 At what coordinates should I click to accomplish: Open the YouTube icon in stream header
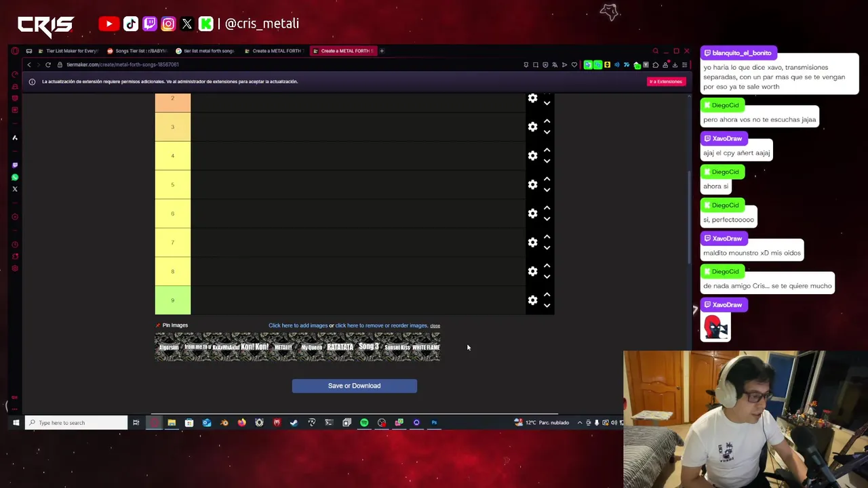108,24
